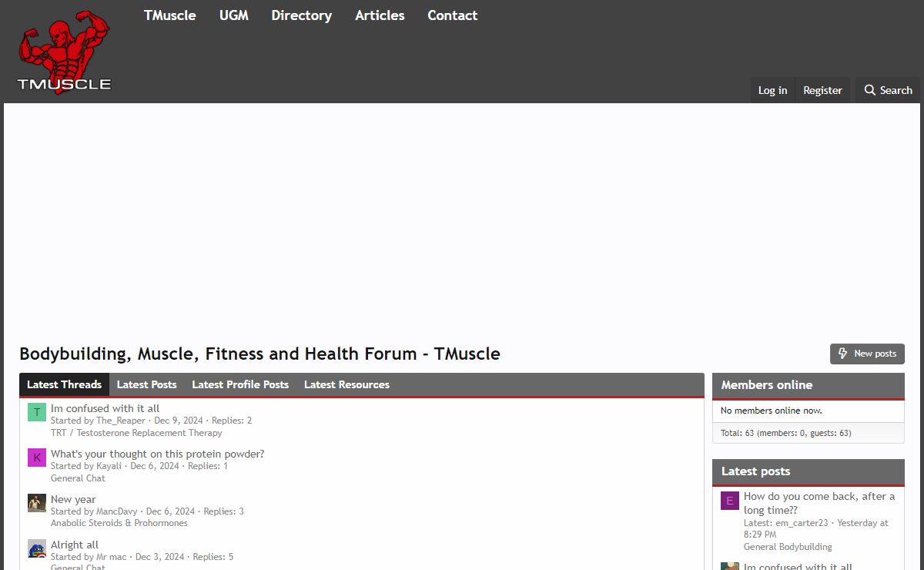This screenshot has height=570, width=924.
Task: Click the Dec 9, 2024 thread date
Action: coord(179,421)
